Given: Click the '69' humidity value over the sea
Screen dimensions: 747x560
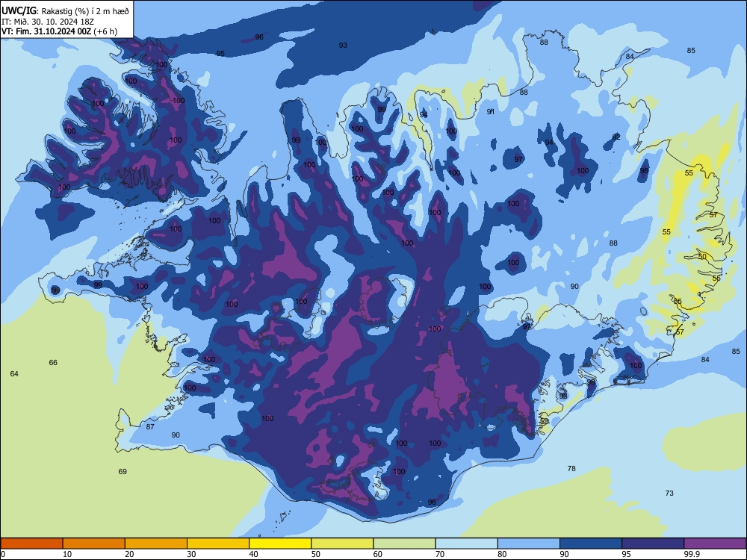Looking at the screenshot, I should (x=123, y=471).
